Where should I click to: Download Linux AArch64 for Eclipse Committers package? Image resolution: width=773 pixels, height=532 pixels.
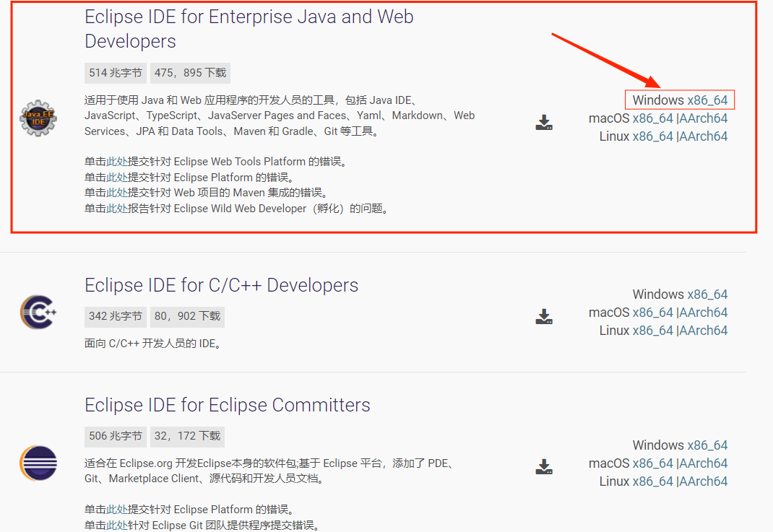point(704,481)
